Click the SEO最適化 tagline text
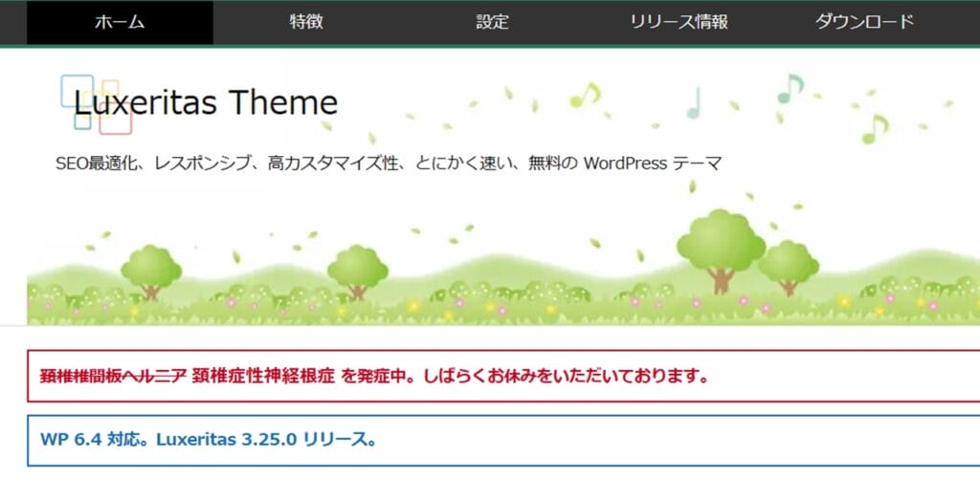The width and height of the screenshot is (980, 503). pos(389,164)
